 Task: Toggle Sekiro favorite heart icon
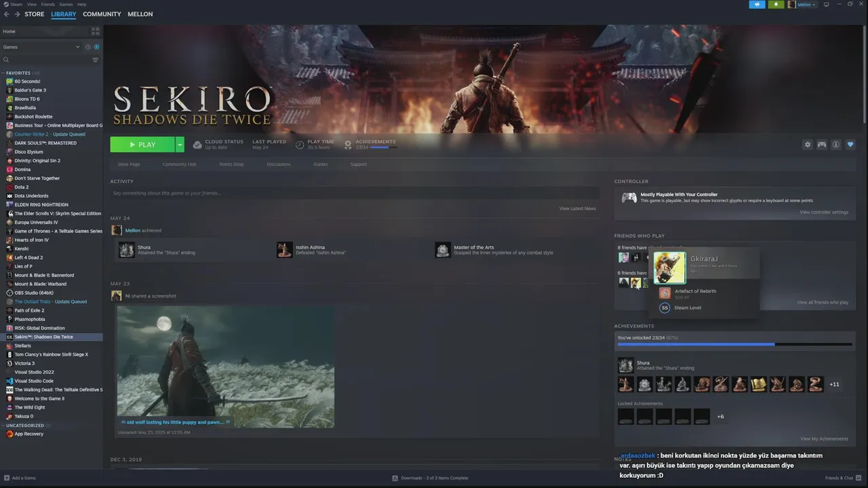850,144
